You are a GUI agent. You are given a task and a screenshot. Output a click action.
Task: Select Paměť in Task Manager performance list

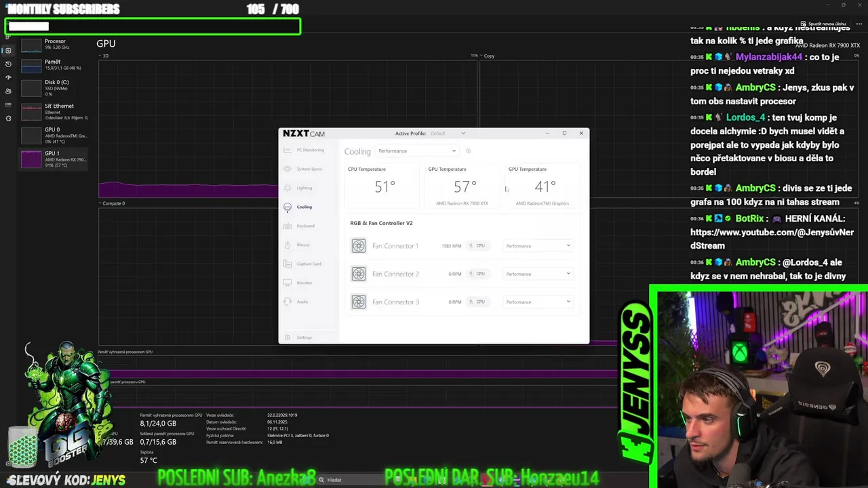pos(54,65)
